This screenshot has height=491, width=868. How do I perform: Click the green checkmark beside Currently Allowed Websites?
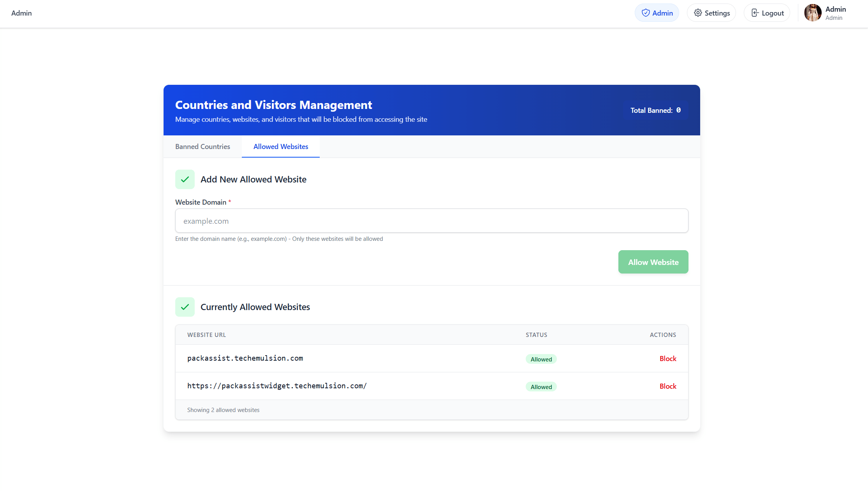185,307
